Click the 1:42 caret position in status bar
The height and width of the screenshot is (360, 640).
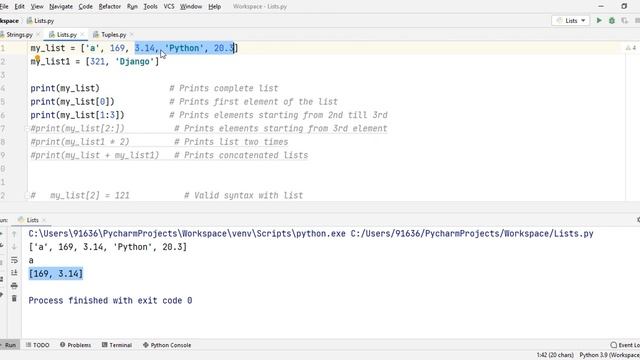pos(555,355)
